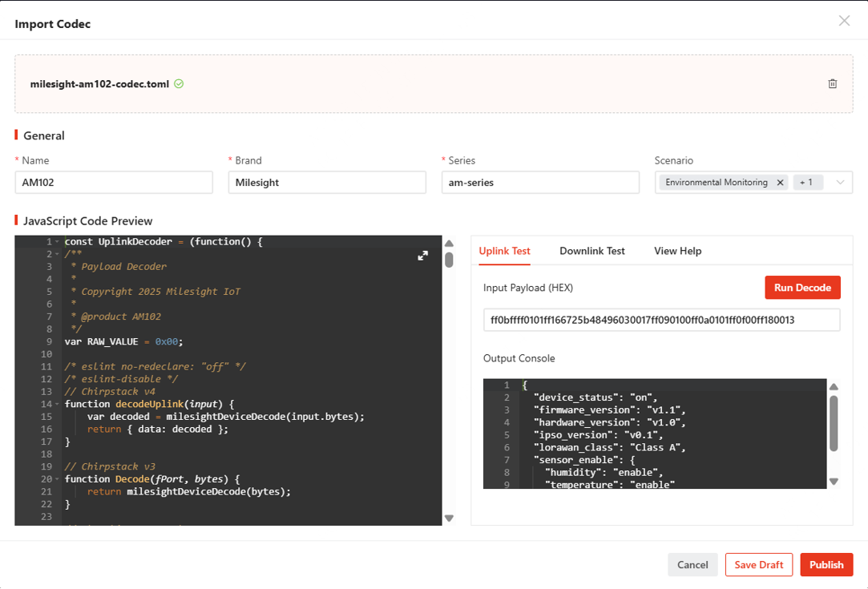868x589 pixels.
Task: Open the View Help tab
Action: [x=677, y=251]
